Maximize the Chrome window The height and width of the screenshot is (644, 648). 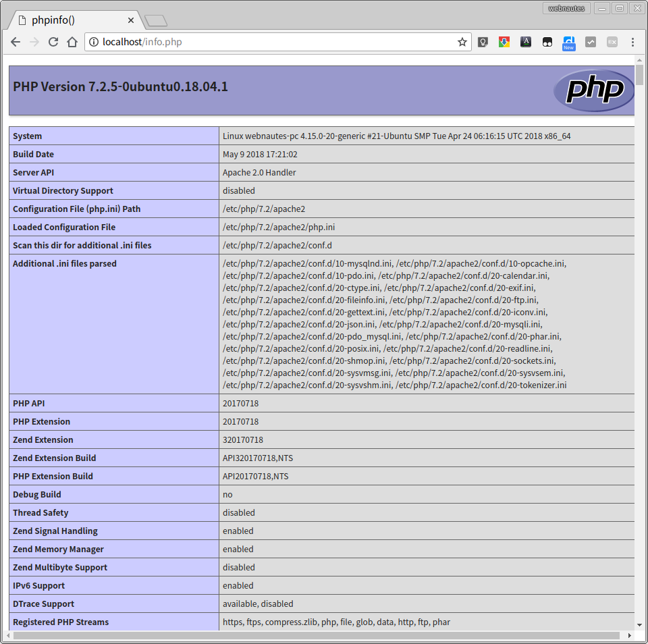tap(620, 8)
